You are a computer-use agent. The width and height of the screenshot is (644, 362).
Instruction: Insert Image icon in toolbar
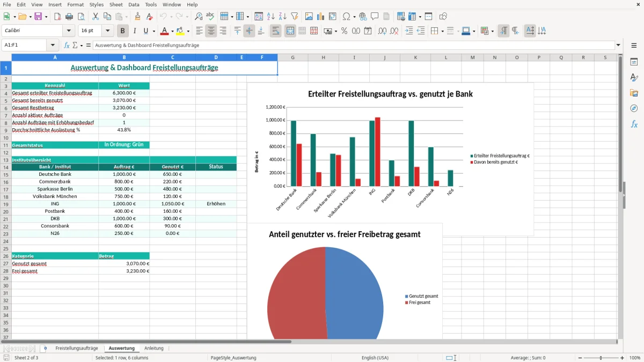(310, 17)
